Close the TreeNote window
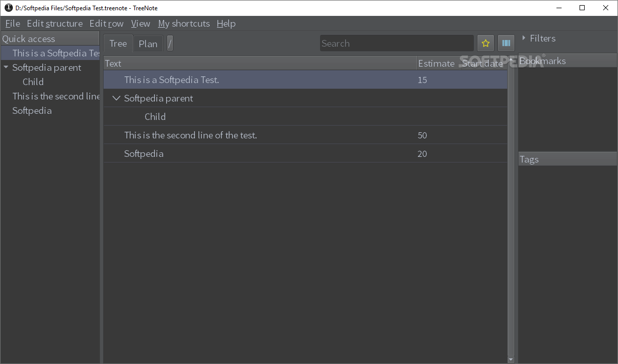The height and width of the screenshot is (364, 618). (x=606, y=8)
